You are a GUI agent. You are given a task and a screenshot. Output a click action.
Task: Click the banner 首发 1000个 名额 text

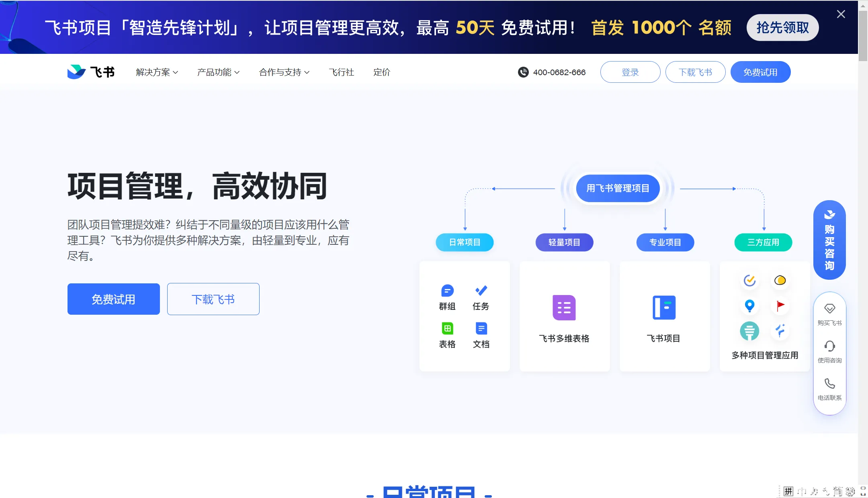click(661, 28)
